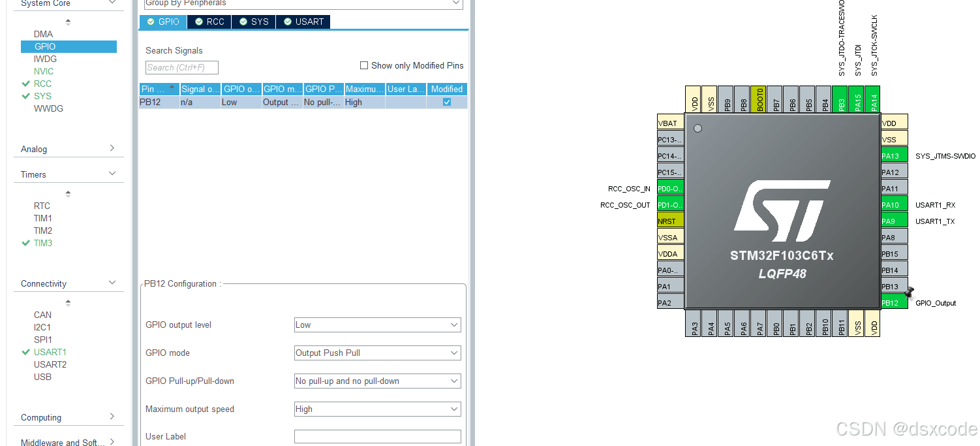Select RCC in the category list

pyautogui.click(x=42, y=84)
